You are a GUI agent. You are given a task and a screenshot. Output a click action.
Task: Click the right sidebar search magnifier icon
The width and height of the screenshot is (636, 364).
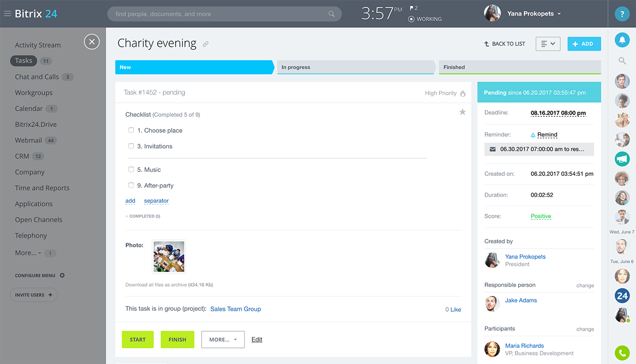[622, 61]
